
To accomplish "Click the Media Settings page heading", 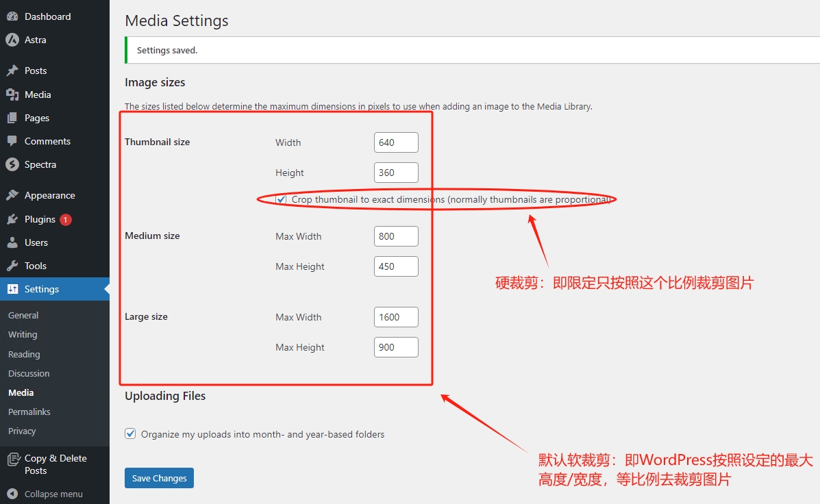I will 177,21.
